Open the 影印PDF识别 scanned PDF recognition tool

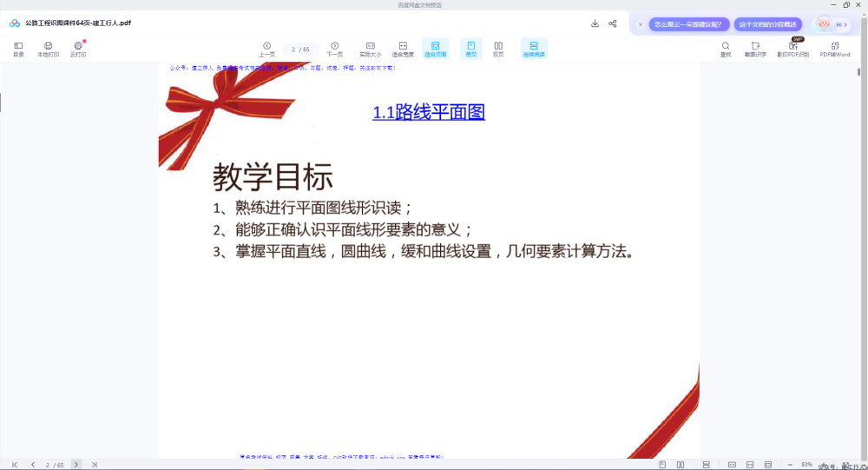[792, 49]
